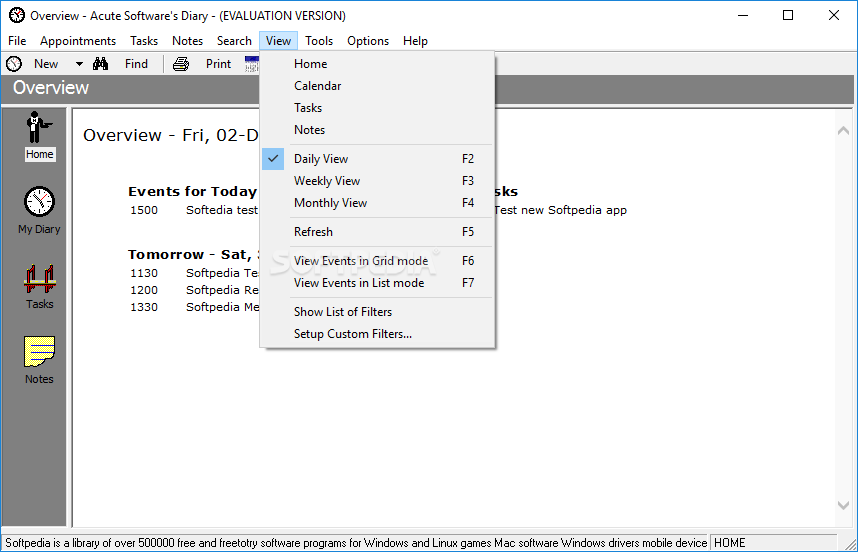The height and width of the screenshot is (552, 858).
Task: Click the Test new Softpedia app task
Action: 560,210
